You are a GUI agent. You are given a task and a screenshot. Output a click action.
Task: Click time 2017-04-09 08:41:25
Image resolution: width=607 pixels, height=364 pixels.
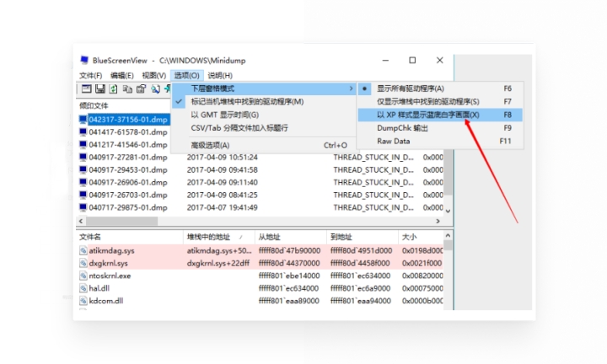223,195
